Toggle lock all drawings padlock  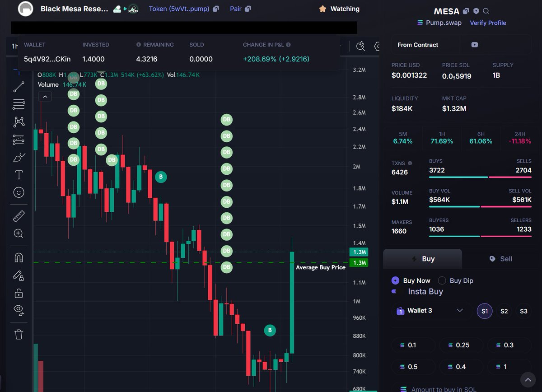pyautogui.click(x=19, y=293)
